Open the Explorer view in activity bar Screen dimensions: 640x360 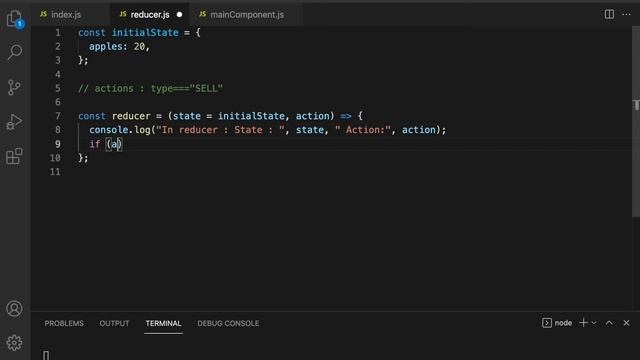coord(14,18)
